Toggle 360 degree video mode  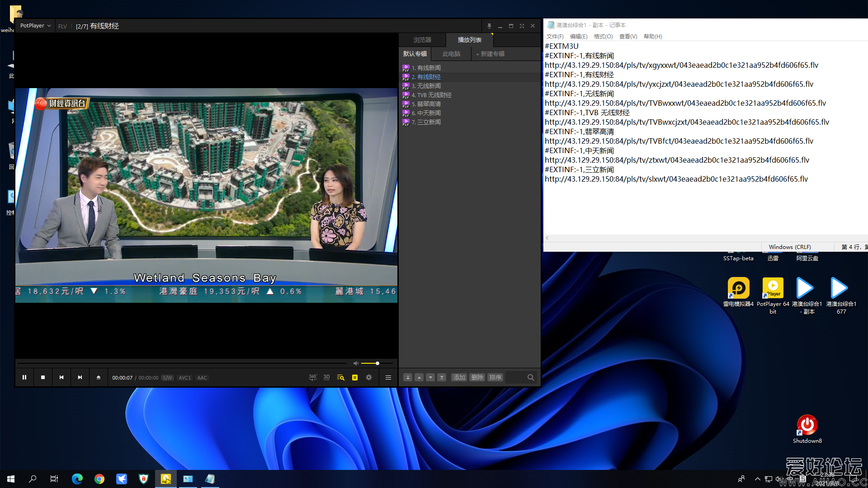[x=312, y=377]
